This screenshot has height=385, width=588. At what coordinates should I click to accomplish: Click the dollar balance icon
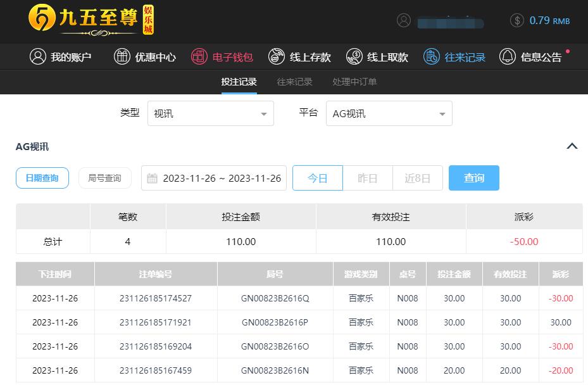pyautogui.click(x=516, y=20)
